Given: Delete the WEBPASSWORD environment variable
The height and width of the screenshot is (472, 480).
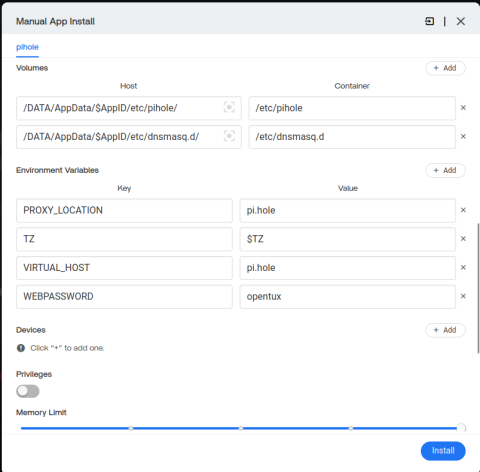Looking at the screenshot, I should tap(463, 296).
